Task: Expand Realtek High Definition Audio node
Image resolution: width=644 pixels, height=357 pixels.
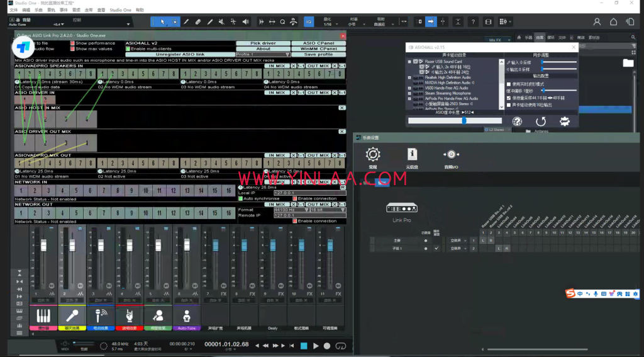Action: (409, 77)
